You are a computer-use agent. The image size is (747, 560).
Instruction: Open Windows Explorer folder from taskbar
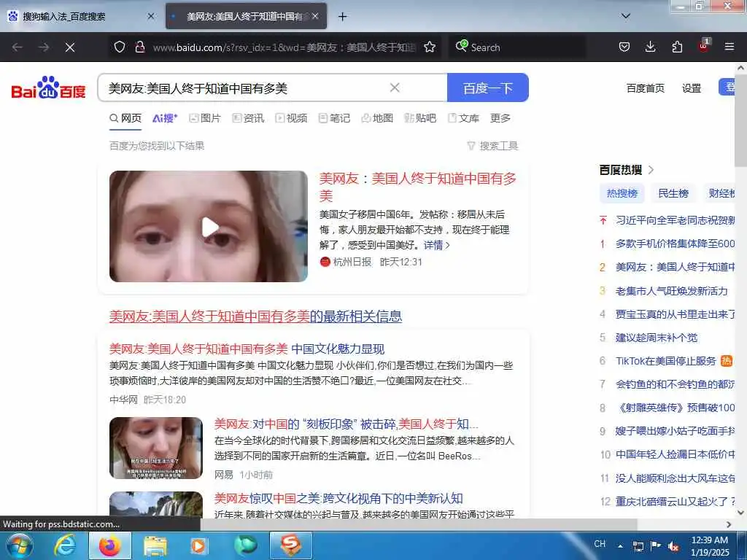[155, 545]
